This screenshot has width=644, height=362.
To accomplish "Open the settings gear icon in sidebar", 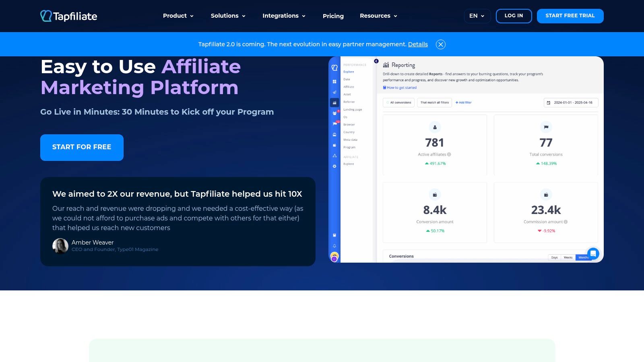I will (334, 166).
